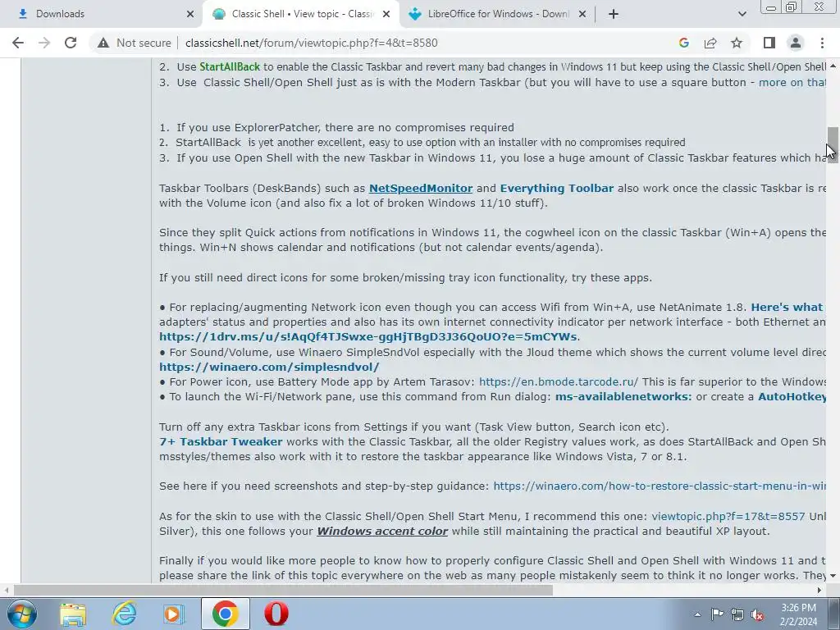This screenshot has width=840, height=630.
Task: Open the winaero how-to-restore-classic-start-menu link
Action: point(660,486)
